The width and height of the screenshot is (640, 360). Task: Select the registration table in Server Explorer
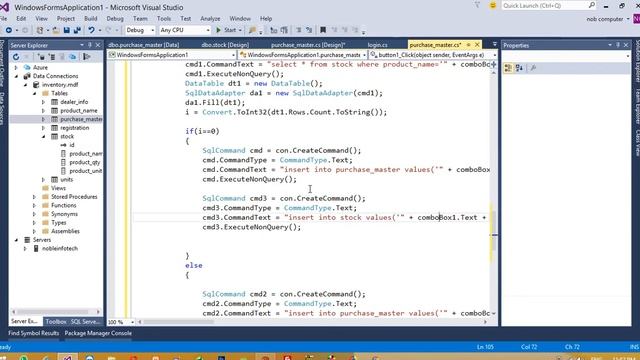point(74,128)
